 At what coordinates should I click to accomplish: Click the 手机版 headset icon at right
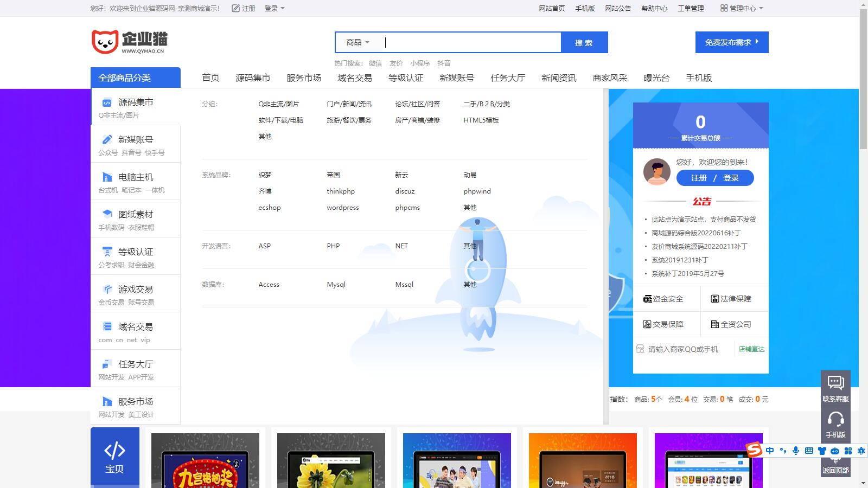[x=835, y=419]
